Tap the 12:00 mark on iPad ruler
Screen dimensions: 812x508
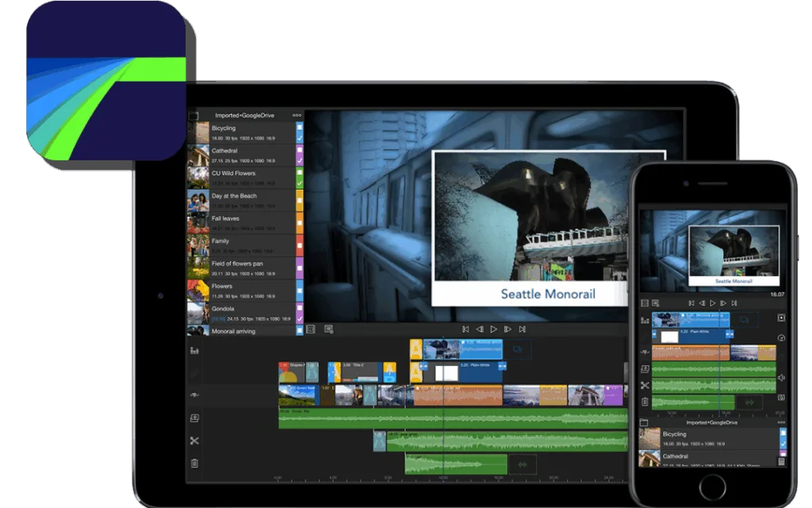[x=443, y=477]
